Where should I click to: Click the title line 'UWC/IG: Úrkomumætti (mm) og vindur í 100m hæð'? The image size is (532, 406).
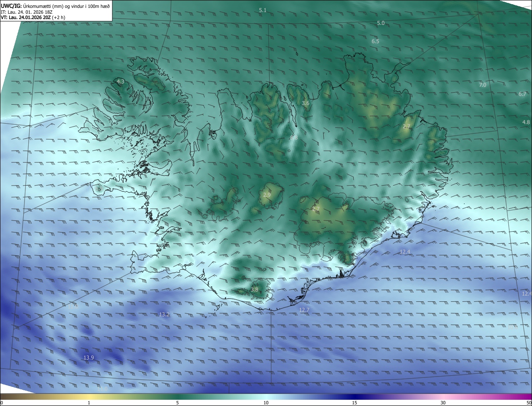pyautogui.click(x=55, y=5)
